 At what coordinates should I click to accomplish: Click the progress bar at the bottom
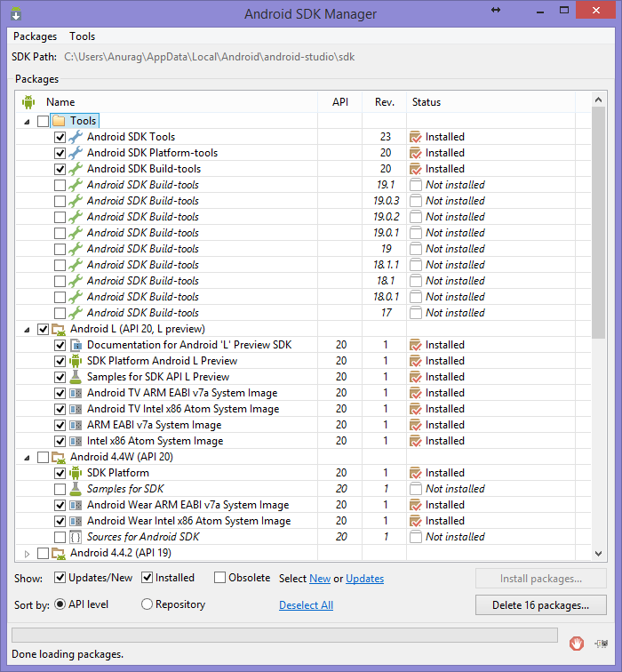pos(284,636)
